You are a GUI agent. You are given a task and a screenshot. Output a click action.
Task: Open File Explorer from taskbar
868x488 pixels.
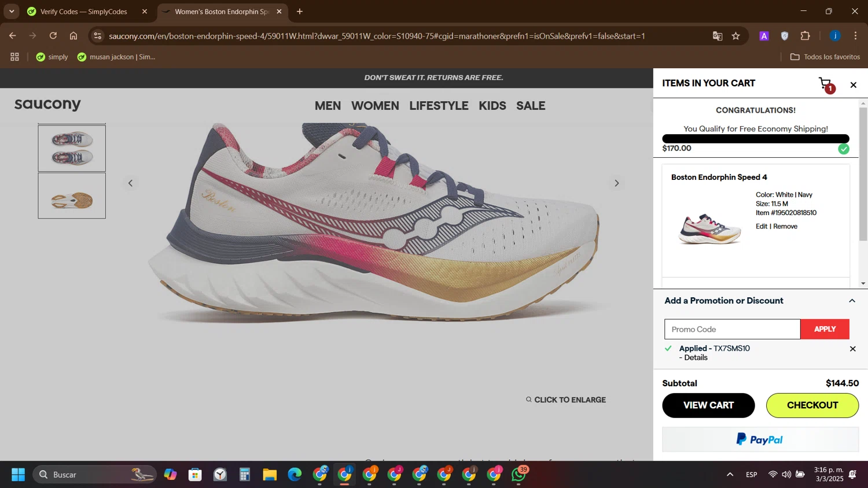tap(270, 475)
